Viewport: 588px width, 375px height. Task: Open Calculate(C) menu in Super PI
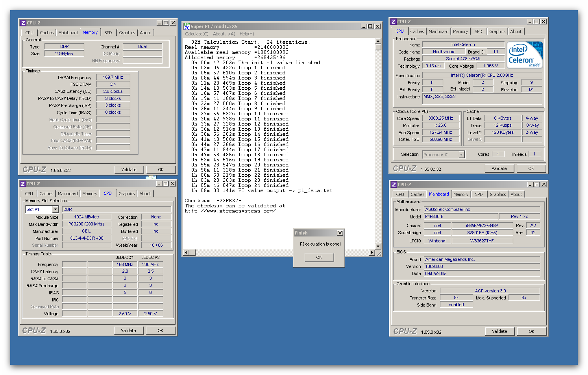tap(197, 34)
